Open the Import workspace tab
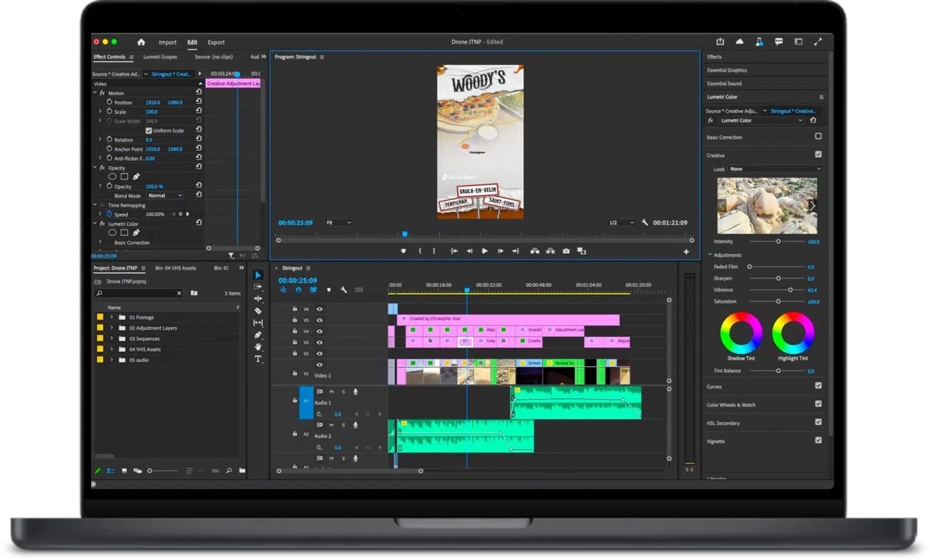The height and width of the screenshot is (560, 930). [x=167, y=42]
